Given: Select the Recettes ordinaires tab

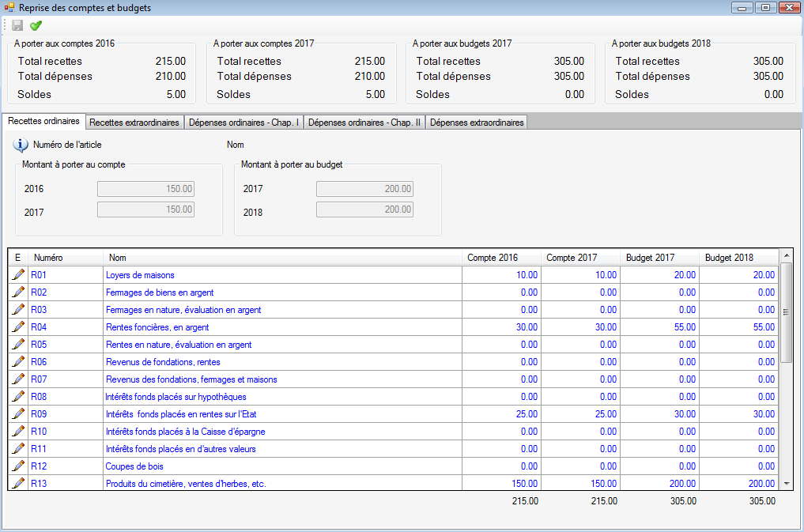Looking at the screenshot, I should coord(43,122).
